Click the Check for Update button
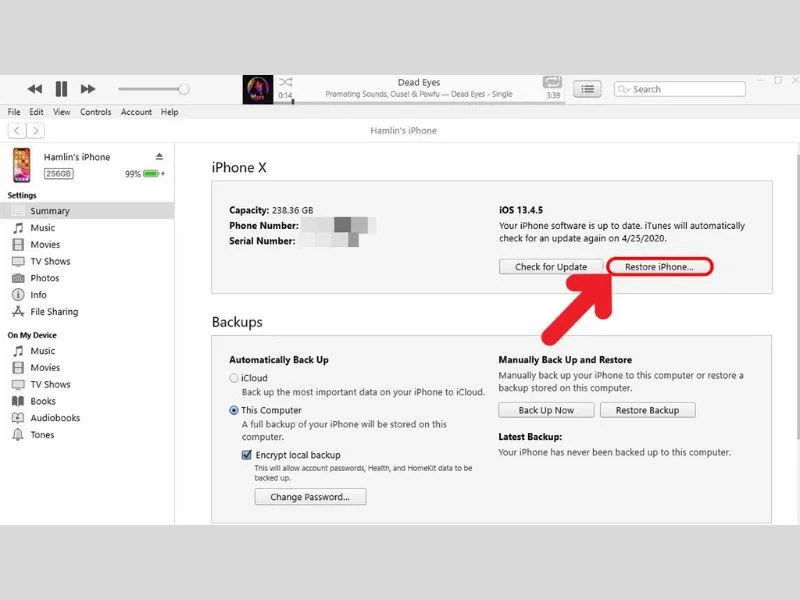800x600 pixels. pos(551,267)
